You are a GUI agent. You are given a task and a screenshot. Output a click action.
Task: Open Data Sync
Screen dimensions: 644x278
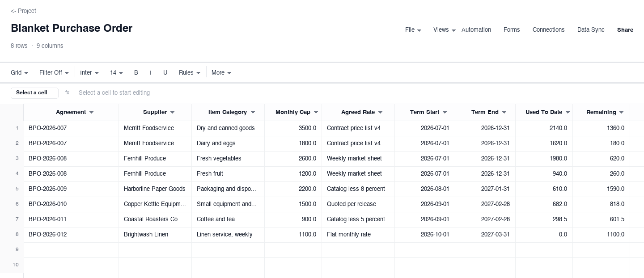[x=591, y=30]
